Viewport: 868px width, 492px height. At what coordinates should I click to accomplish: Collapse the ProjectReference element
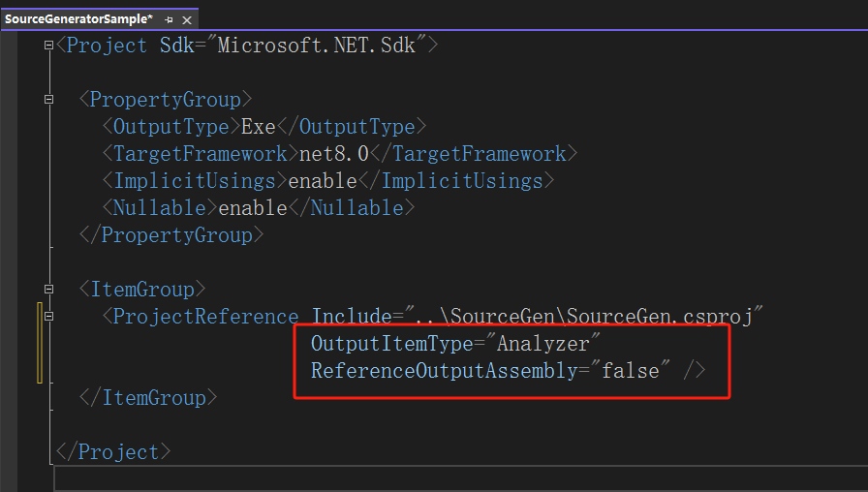tap(49, 317)
